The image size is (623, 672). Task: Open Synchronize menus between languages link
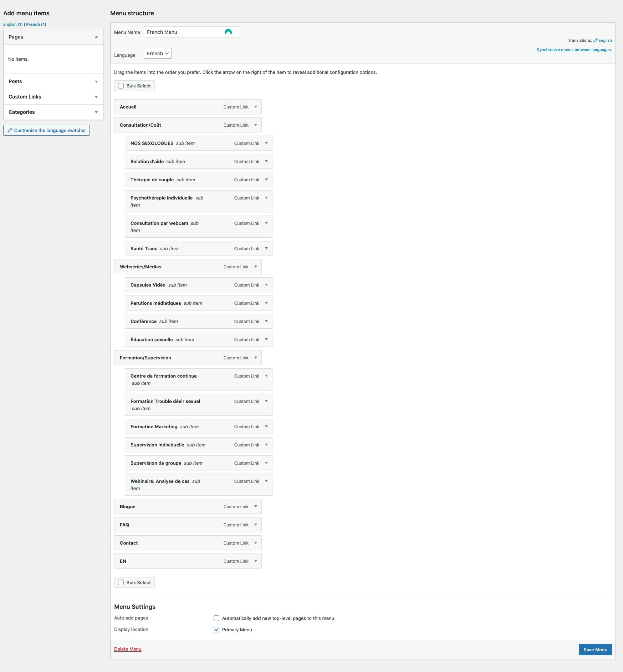tap(574, 50)
